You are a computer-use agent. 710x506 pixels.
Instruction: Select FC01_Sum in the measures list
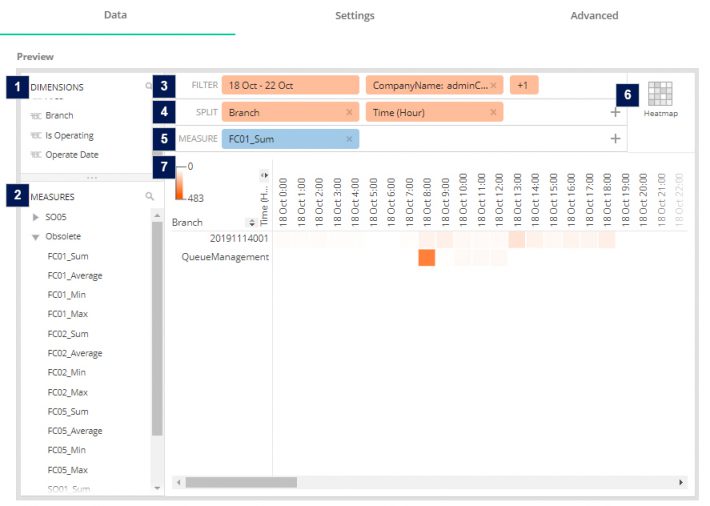pos(68,256)
